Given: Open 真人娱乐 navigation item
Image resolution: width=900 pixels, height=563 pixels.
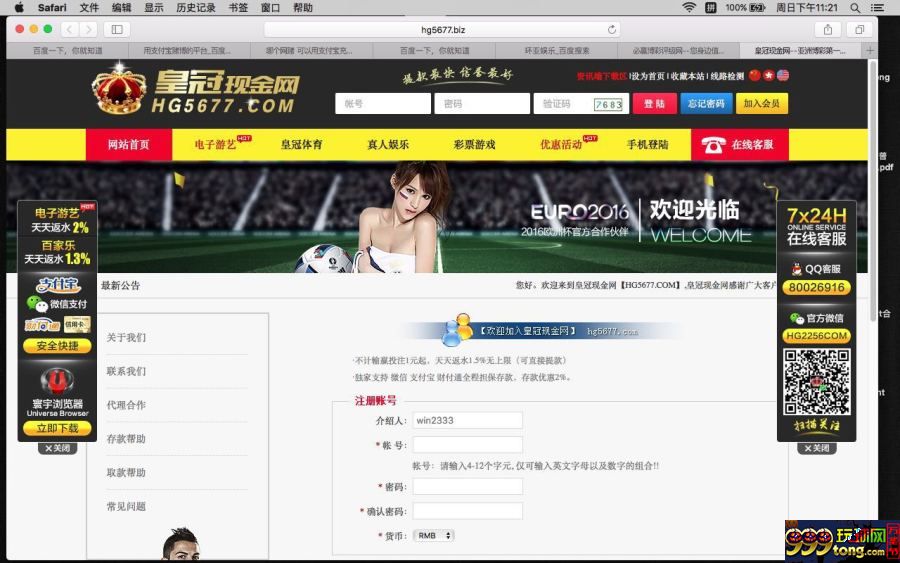Looking at the screenshot, I should click(x=388, y=145).
